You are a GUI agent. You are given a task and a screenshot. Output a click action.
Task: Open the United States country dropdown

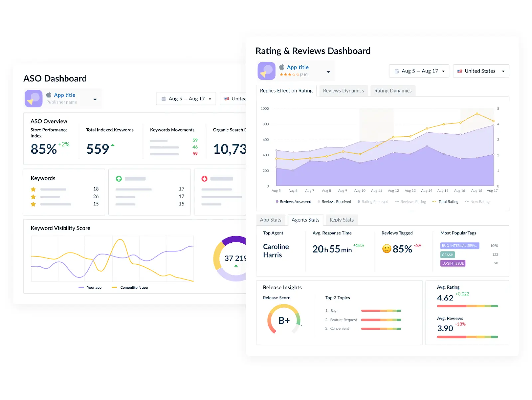[x=481, y=71]
